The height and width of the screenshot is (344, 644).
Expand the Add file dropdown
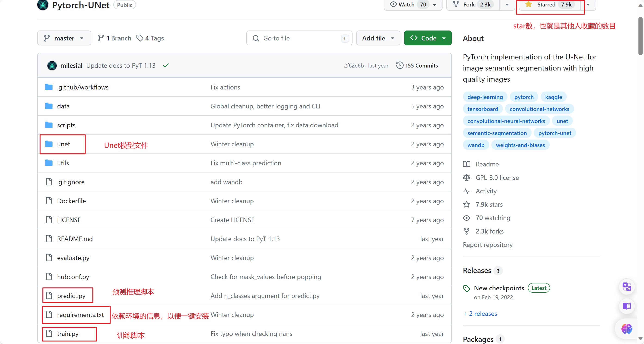[378, 38]
